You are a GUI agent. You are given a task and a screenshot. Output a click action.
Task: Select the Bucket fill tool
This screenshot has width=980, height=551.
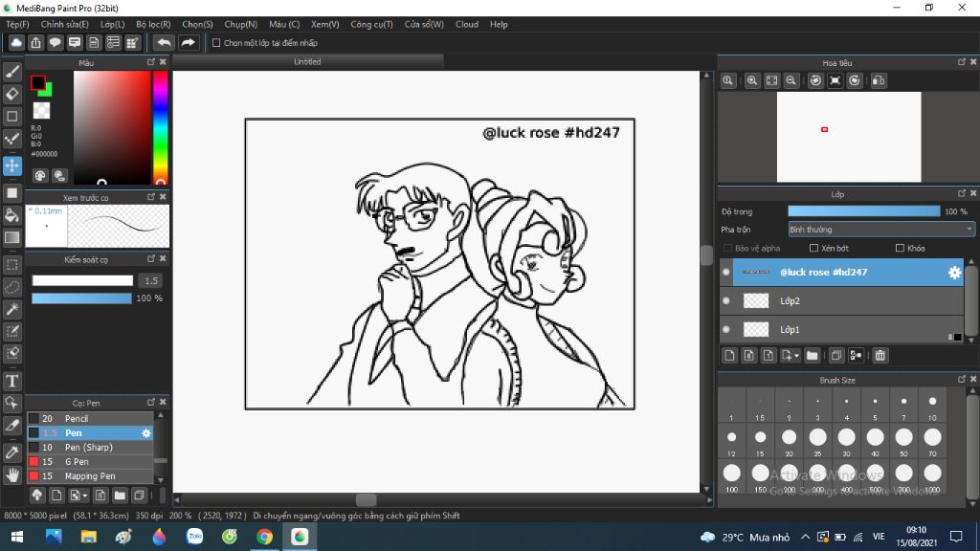click(x=12, y=215)
